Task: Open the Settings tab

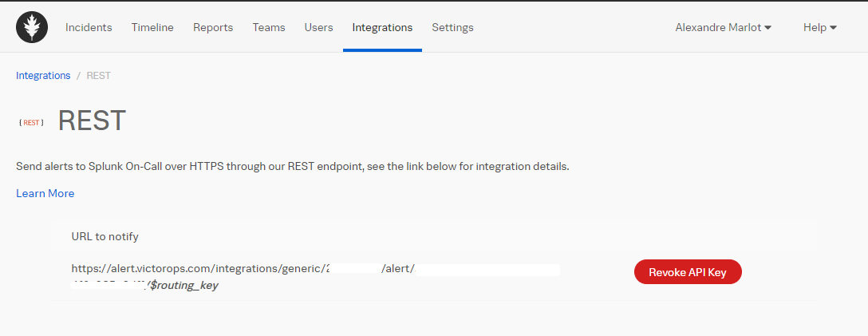Action: coord(453,27)
